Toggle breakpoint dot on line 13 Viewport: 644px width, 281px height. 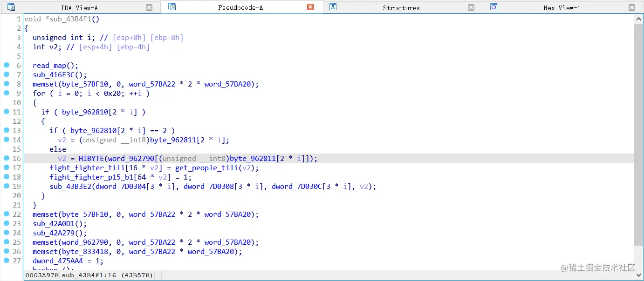click(7, 130)
